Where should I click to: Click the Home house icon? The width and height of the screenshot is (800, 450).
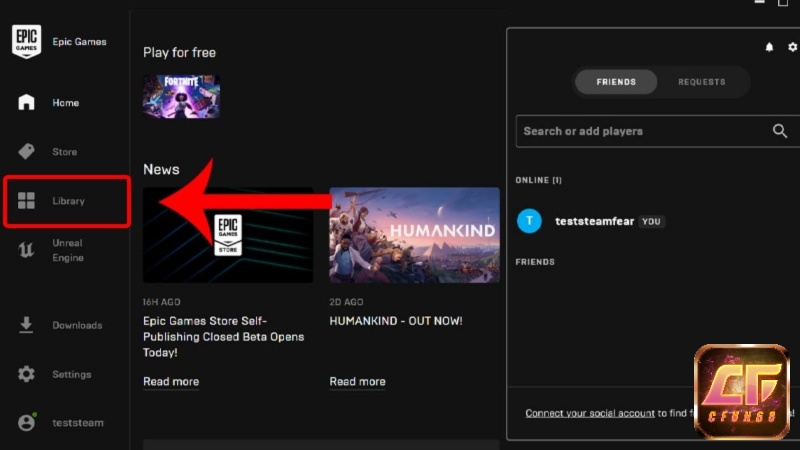coord(26,102)
